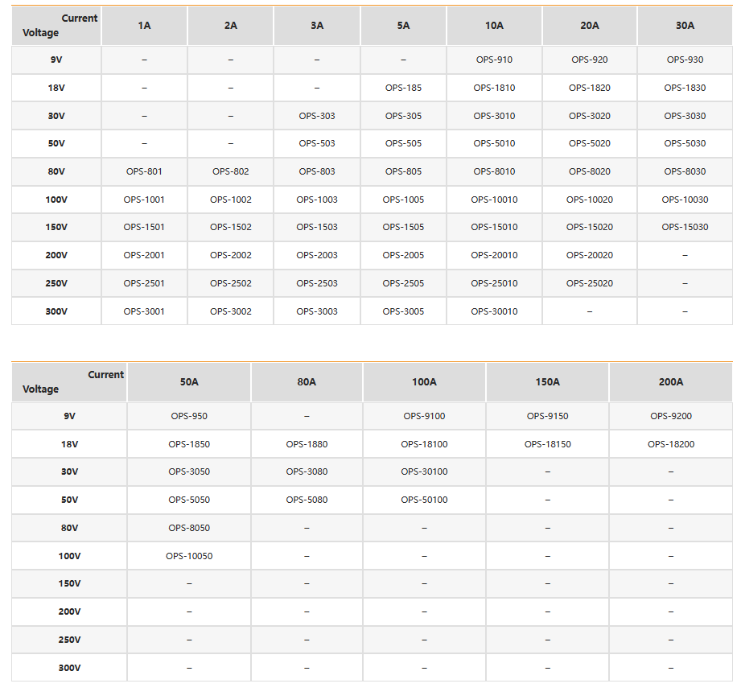Select the OPS-1820 cell

[589, 88]
